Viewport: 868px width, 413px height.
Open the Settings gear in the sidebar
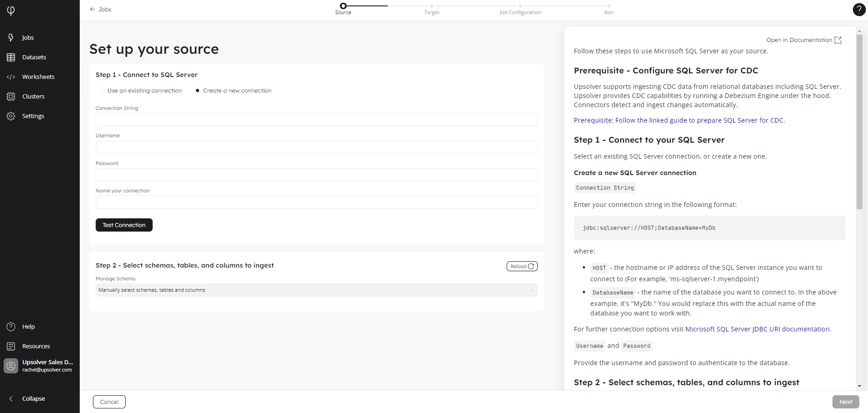(11, 116)
